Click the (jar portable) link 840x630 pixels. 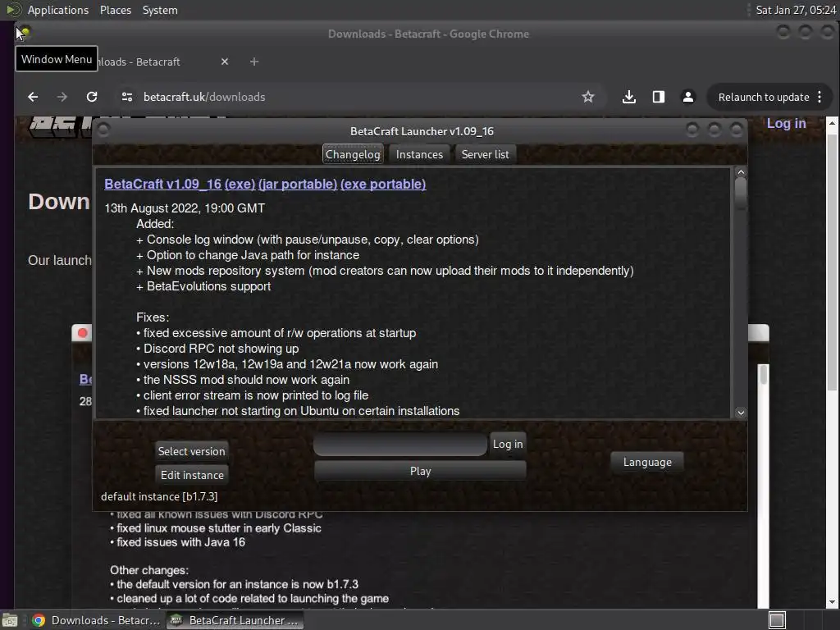pyautogui.click(x=297, y=184)
